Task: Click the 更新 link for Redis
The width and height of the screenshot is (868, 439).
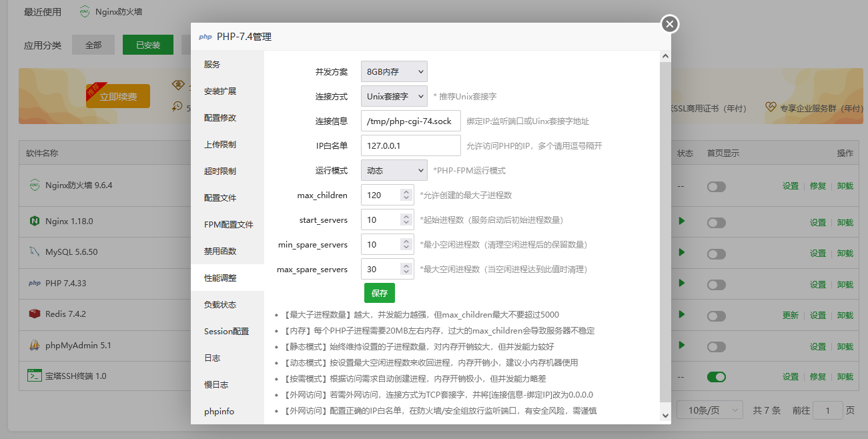Action: (791, 316)
